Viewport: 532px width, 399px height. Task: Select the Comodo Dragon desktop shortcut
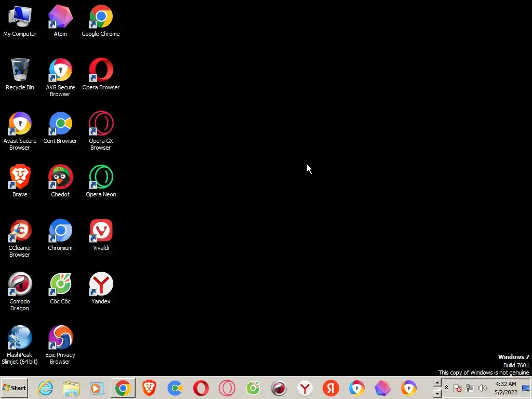tap(20, 292)
